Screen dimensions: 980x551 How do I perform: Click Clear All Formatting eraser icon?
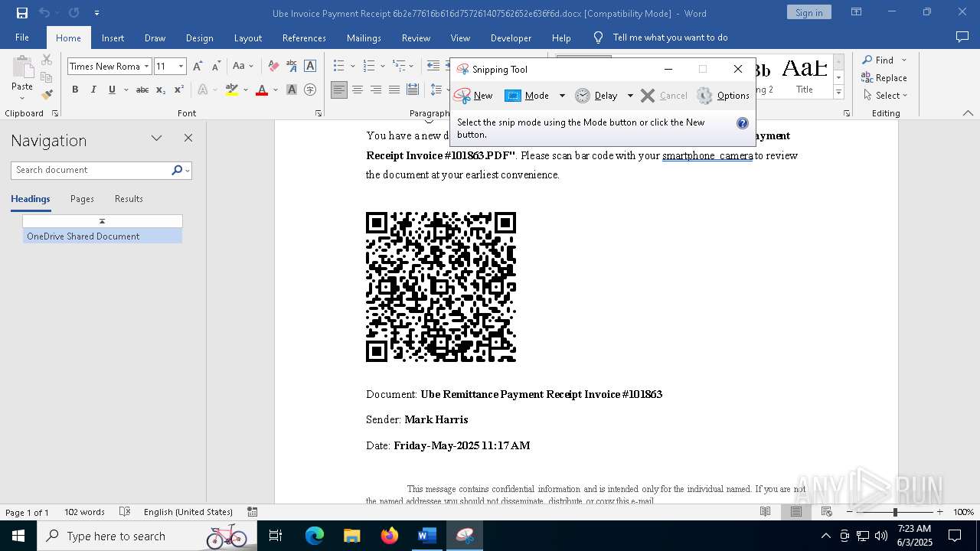[273, 67]
